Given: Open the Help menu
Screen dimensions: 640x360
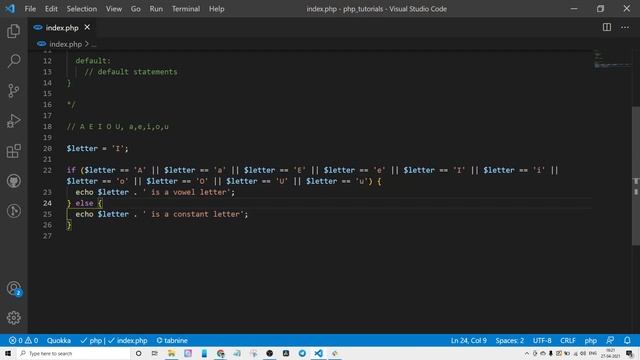Looking at the screenshot, I should (x=216, y=9).
